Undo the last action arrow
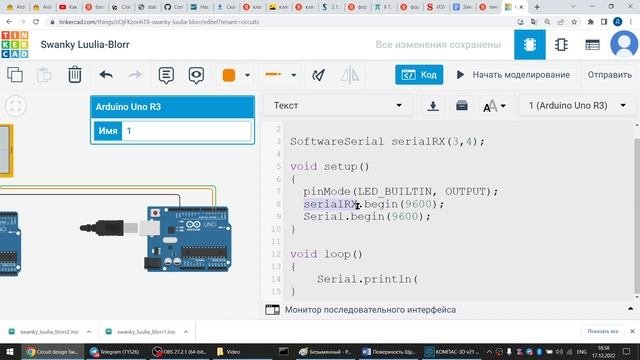The image size is (640, 360). (x=106, y=75)
